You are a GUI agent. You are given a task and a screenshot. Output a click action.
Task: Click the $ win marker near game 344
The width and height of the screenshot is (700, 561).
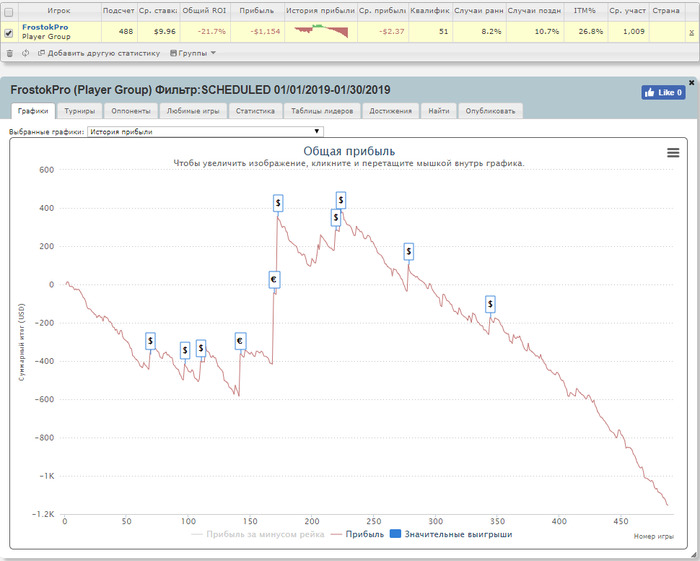coord(490,304)
